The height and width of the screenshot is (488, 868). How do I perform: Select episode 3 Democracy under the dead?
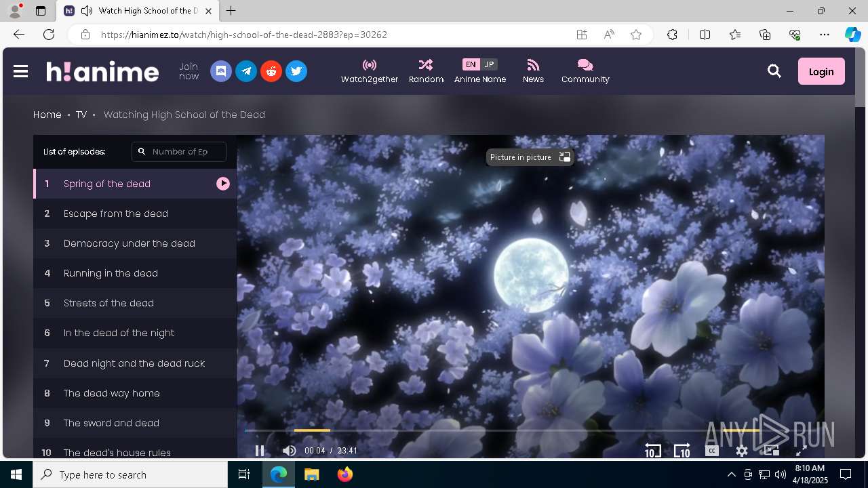coord(135,243)
